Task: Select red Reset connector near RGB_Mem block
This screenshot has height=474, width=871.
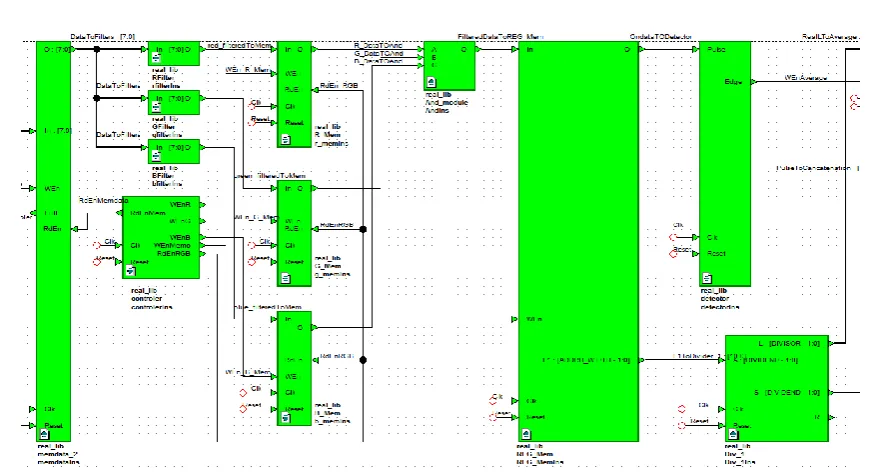Action: pos(493,417)
